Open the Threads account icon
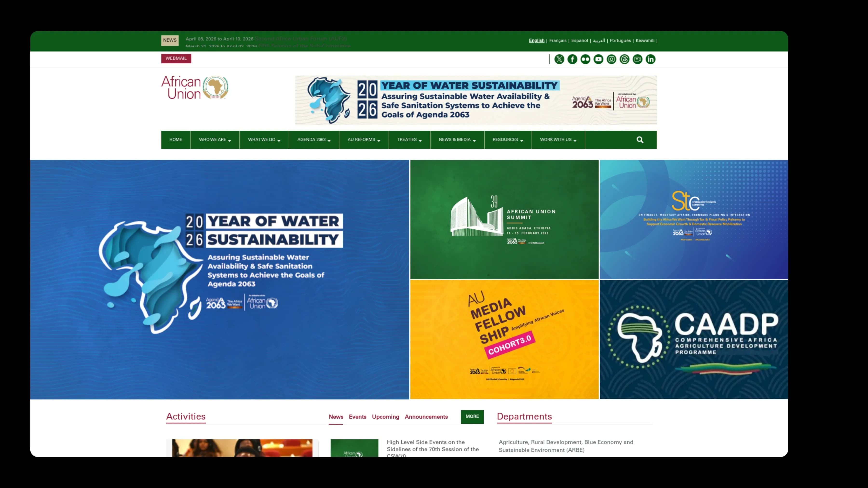Image resolution: width=868 pixels, height=488 pixels. coord(624,59)
